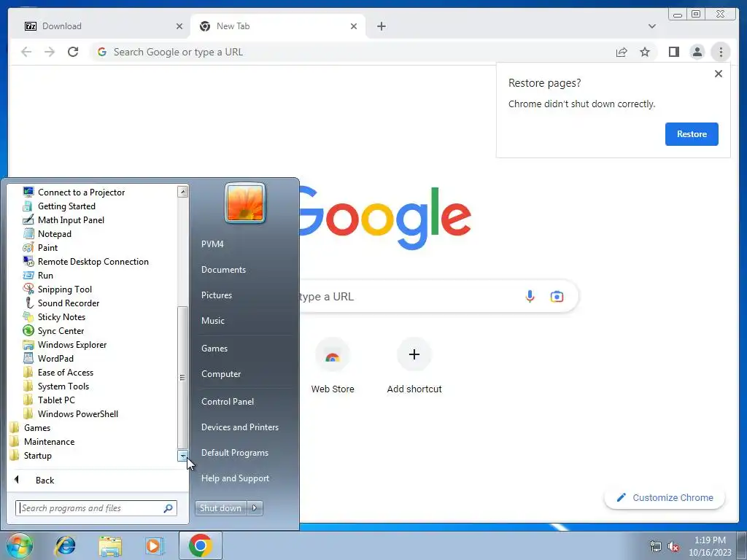Viewport: 747px width, 560px height.
Task: Open a new Chrome tab
Action: 381,26
